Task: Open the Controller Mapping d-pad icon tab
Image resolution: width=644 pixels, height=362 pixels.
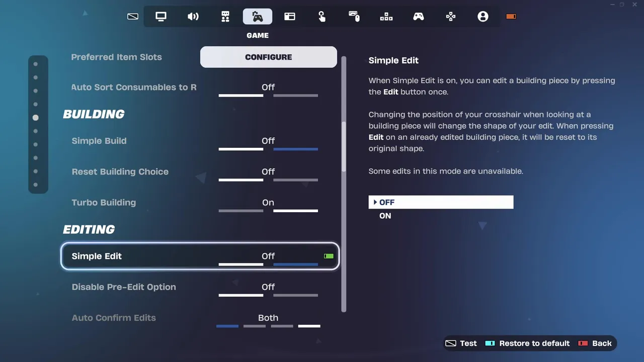Action: click(451, 17)
